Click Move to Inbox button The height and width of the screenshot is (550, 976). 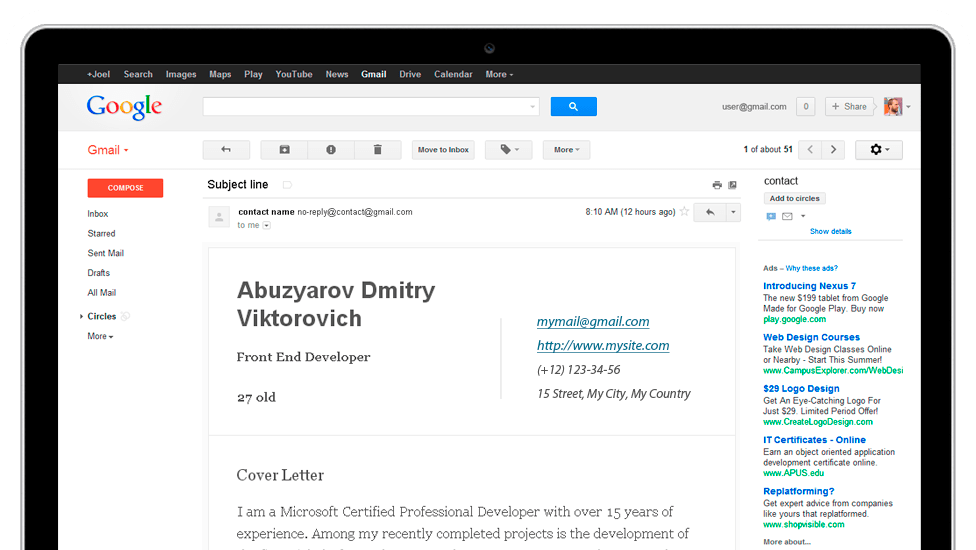pos(443,149)
